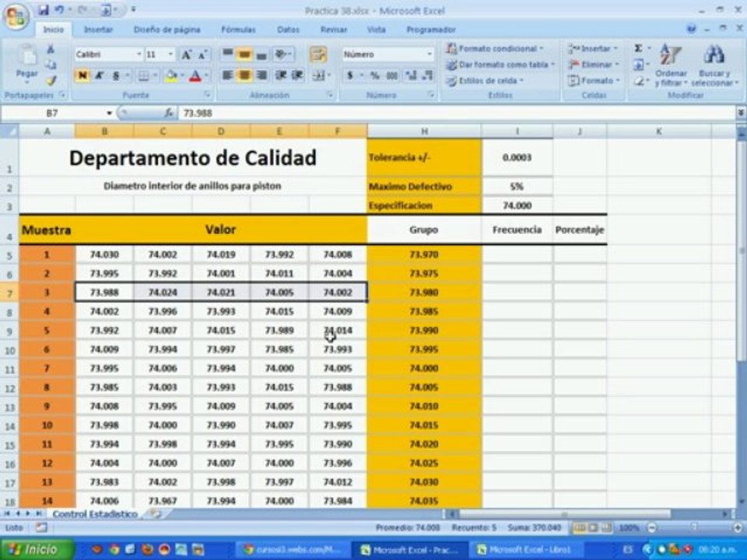This screenshot has width=747, height=560.
Task: Save the workbook from quick access toolbar
Action: click(x=44, y=9)
